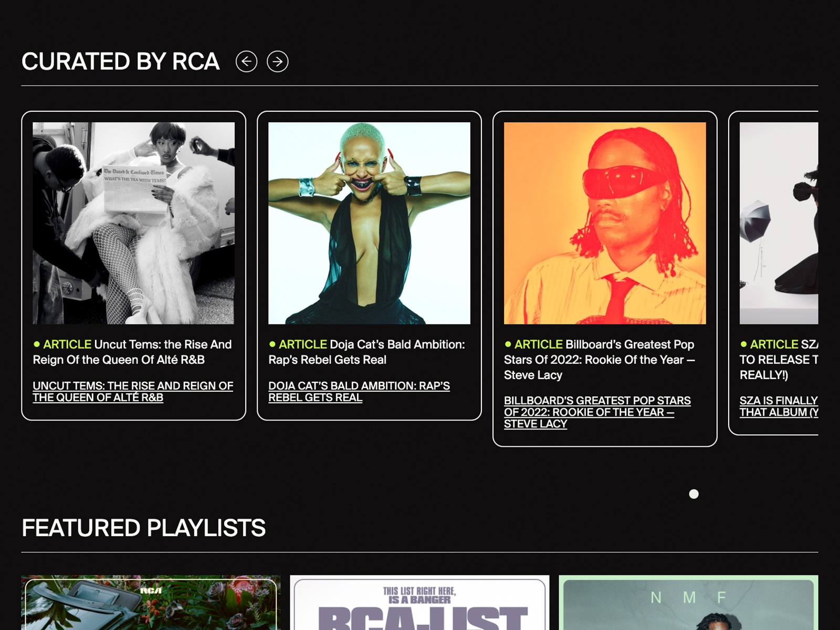Screen dimensions: 840x630
Task: Click the green ARTICLE tag on the Tems card
Action: point(67,345)
